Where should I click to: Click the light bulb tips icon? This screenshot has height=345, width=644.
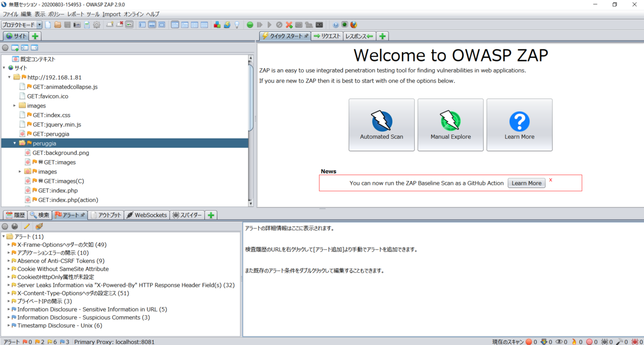[237, 25]
